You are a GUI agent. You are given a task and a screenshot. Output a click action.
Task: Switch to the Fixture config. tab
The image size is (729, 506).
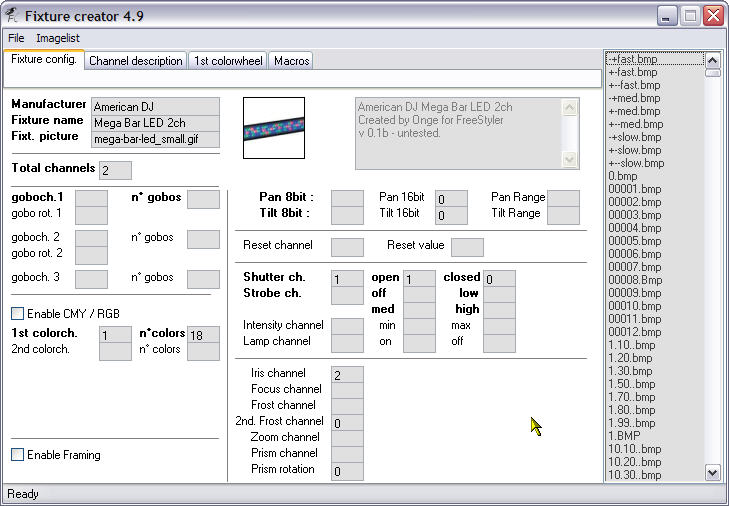coord(44,60)
